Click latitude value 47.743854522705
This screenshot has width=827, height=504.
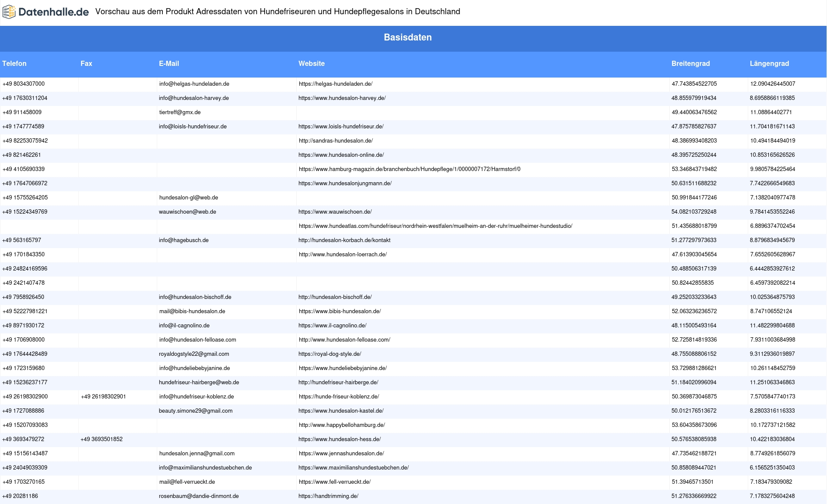coord(694,84)
